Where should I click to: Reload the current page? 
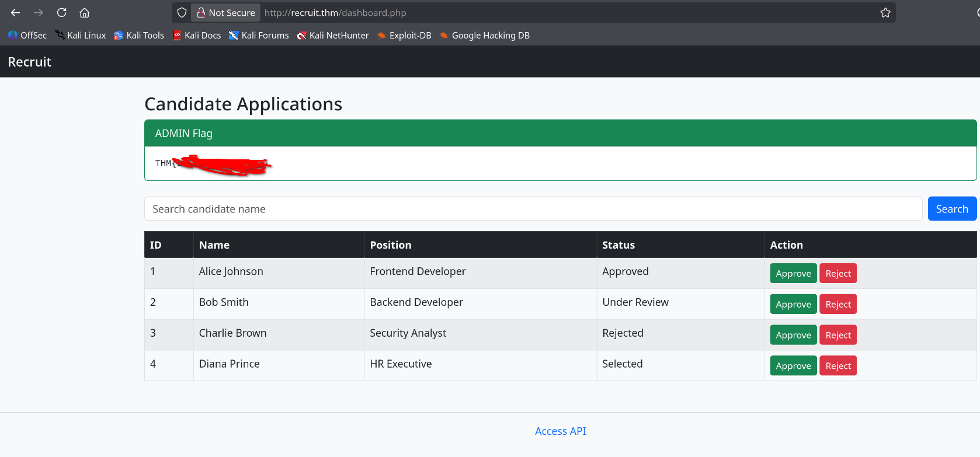pos(61,12)
